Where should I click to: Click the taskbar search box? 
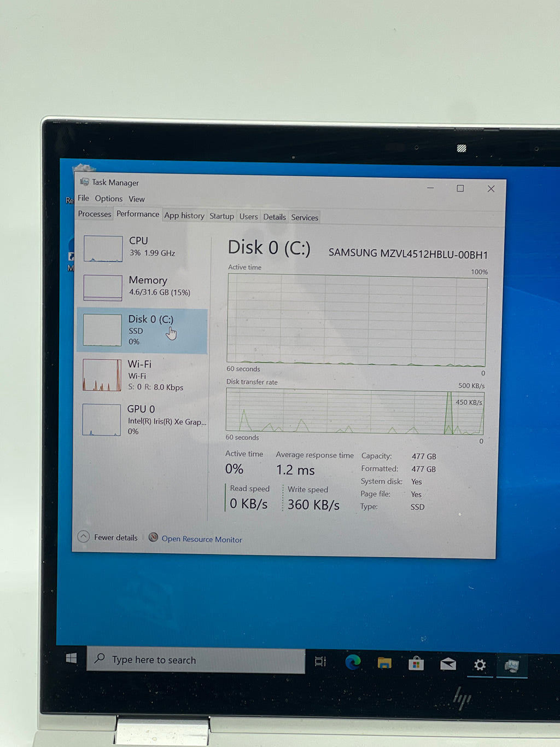click(196, 660)
